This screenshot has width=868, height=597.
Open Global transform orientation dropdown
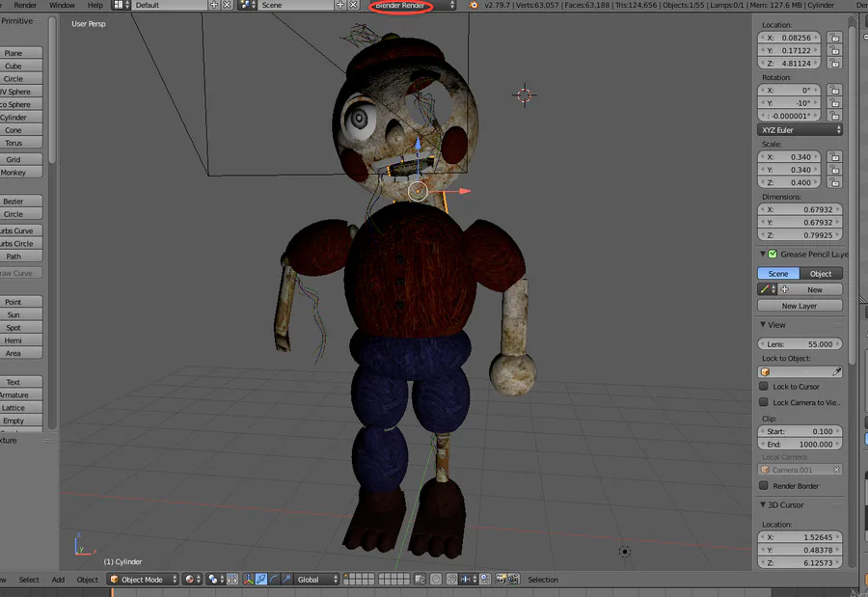click(x=316, y=580)
